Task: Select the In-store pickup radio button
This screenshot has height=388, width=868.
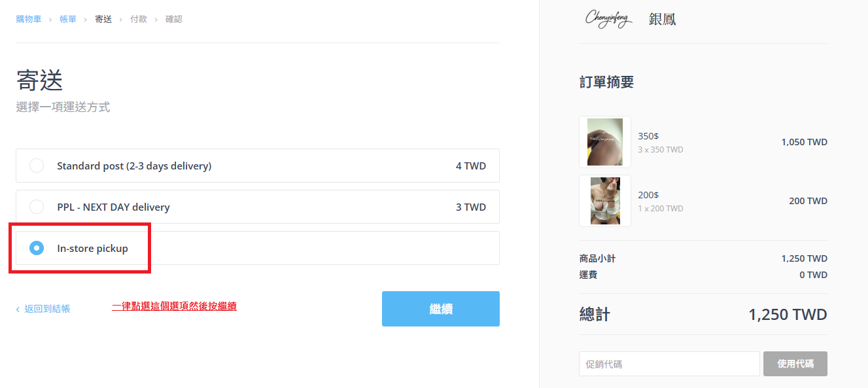Action: click(37, 248)
